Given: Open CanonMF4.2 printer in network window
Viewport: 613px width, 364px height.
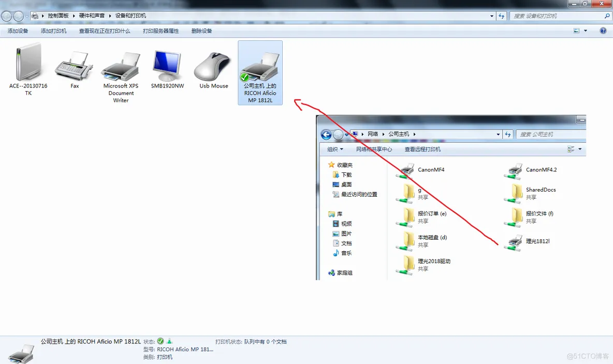Looking at the screenshot, I should 531,170.
